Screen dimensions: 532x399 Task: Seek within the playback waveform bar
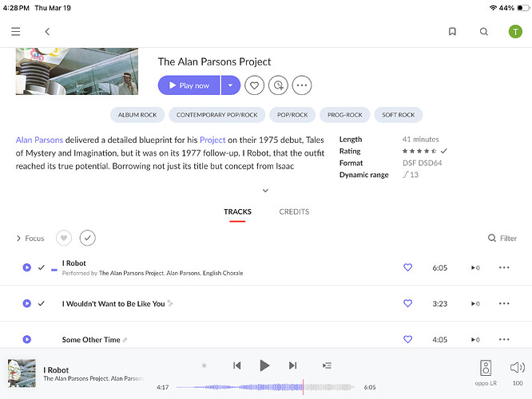(x=266, y=387)
